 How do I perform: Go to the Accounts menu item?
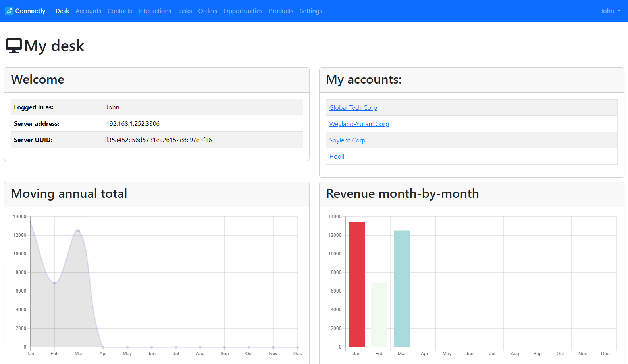(x=88, y=11)
